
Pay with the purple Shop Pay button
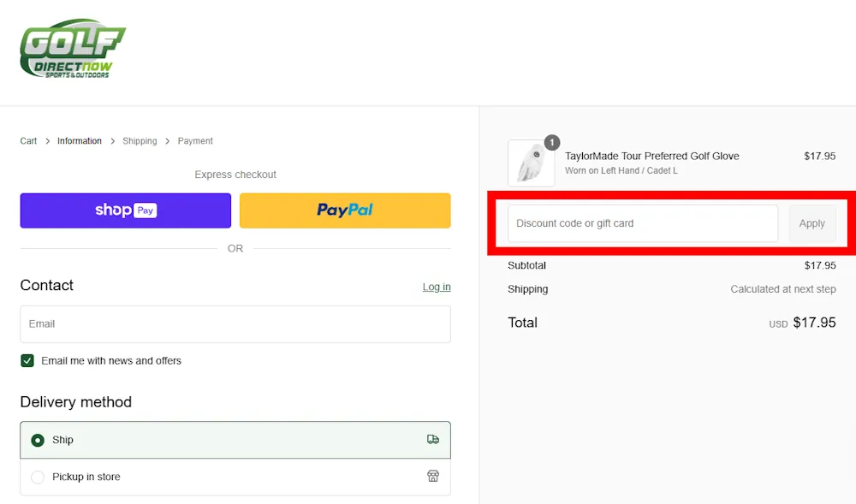coord(126,210)
